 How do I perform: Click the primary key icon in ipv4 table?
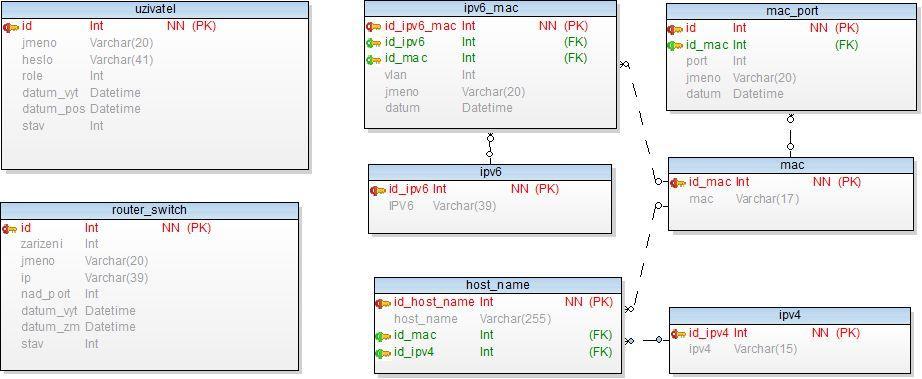679,333
